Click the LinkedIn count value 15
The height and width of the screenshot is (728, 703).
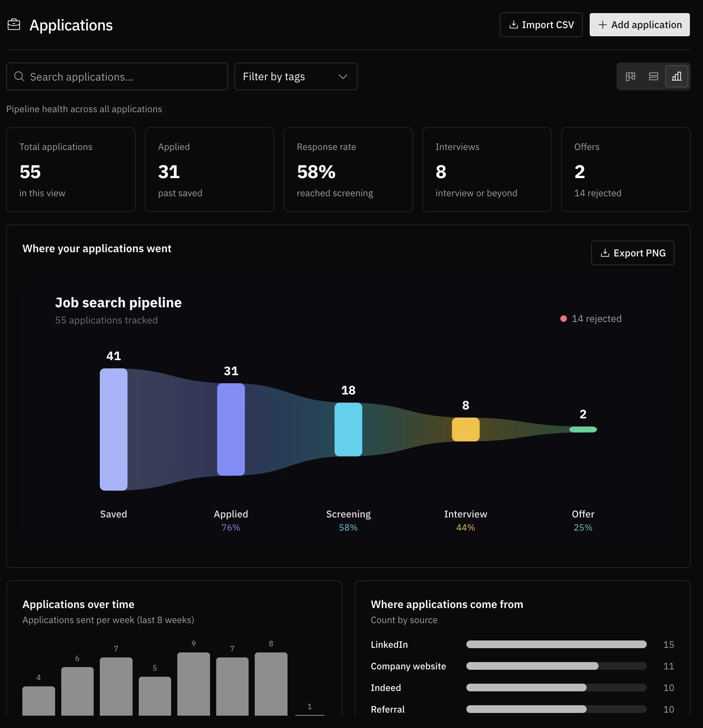[x=669, y=645]
